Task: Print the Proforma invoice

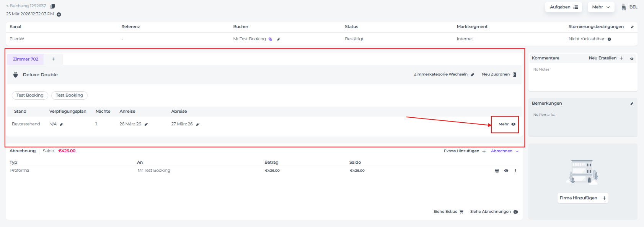Action: click(x=497, y=171)
